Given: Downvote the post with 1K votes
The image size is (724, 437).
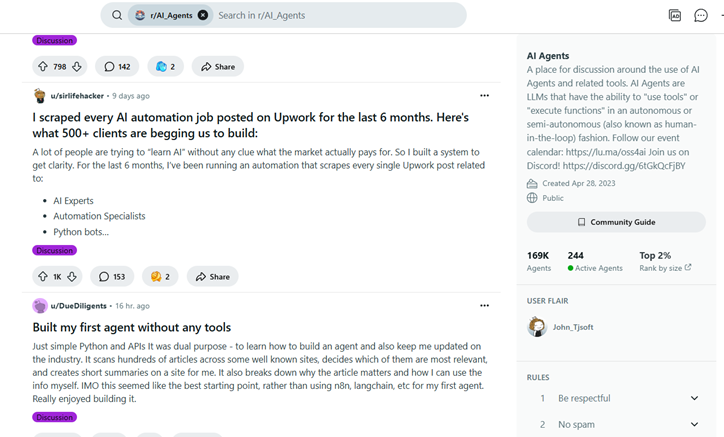Looking at the screenshot, I should tap(72, 276).
